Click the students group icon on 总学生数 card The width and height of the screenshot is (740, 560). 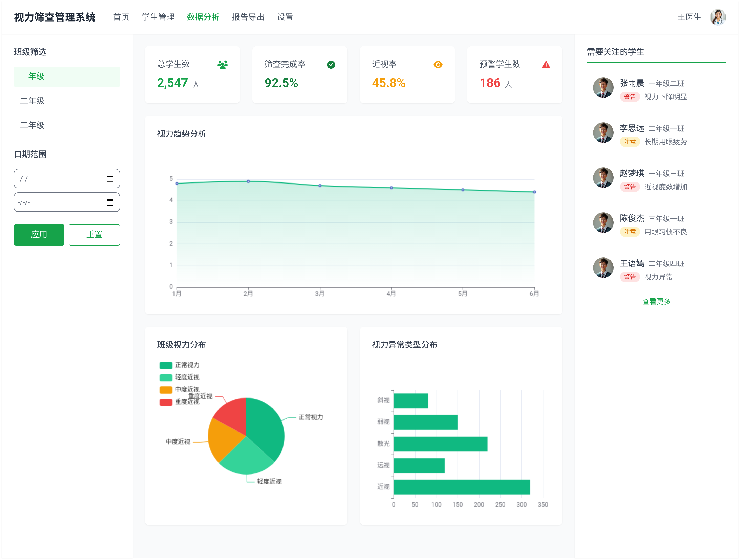(222, 64)
